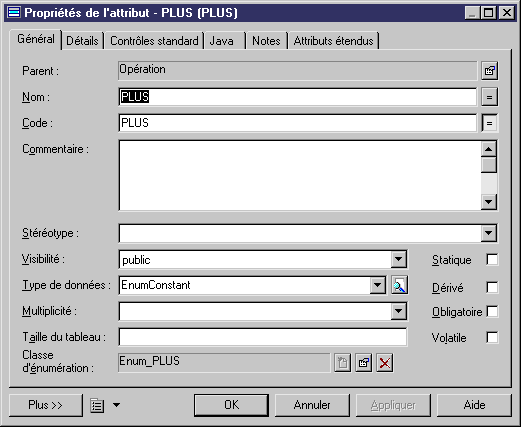
Task: Expand the Stéréotype dropdown list
Action: (489, 233)
